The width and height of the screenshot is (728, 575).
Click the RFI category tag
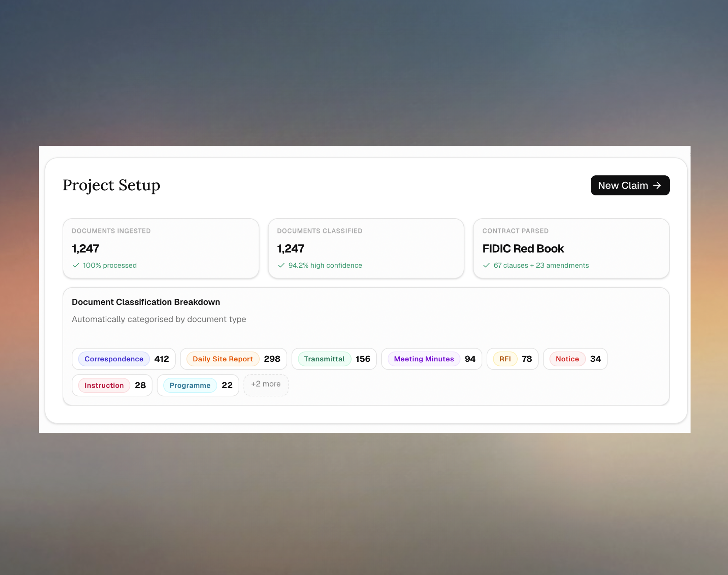pos(505,359)
